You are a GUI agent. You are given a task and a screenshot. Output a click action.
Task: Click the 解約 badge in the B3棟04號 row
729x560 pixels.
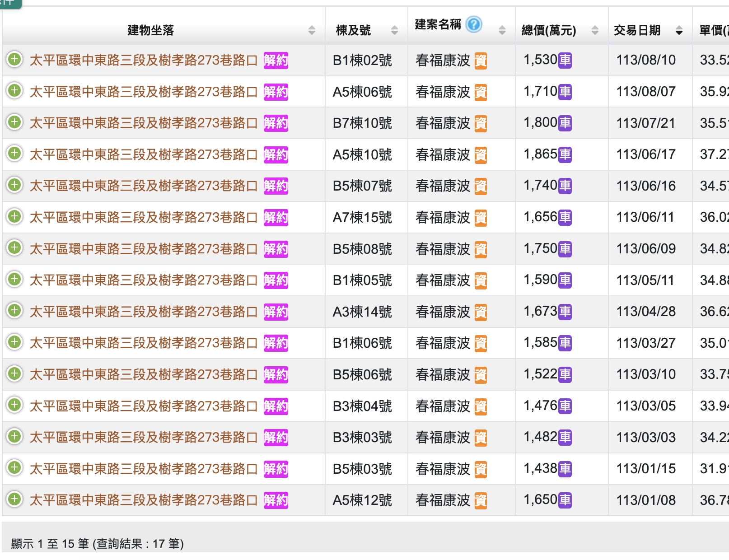tap(276, 406)
